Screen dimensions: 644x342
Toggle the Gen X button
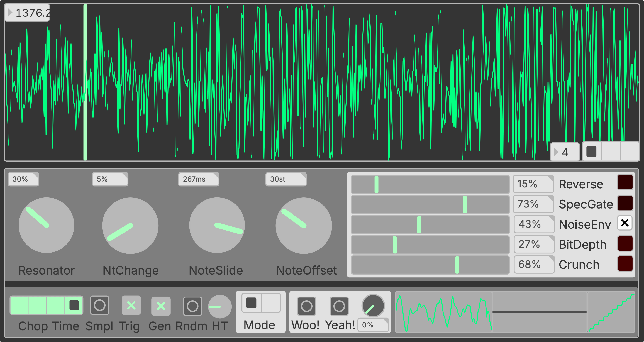161,306
